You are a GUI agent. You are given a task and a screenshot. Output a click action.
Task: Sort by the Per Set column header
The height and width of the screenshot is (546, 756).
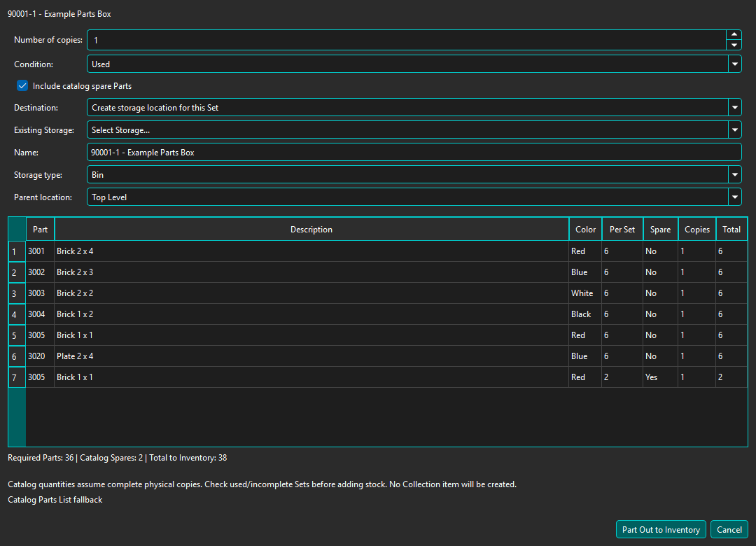[x=622, y=229]
